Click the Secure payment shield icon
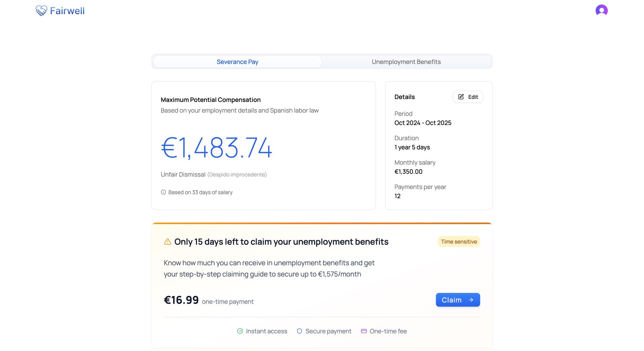The image size is (644, 351). tap(300, 331)
